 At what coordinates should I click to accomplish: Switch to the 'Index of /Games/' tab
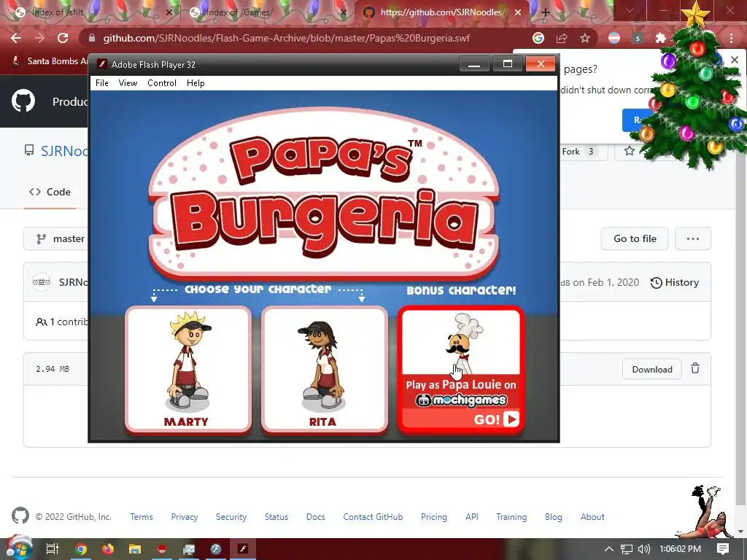coord(239,12)
